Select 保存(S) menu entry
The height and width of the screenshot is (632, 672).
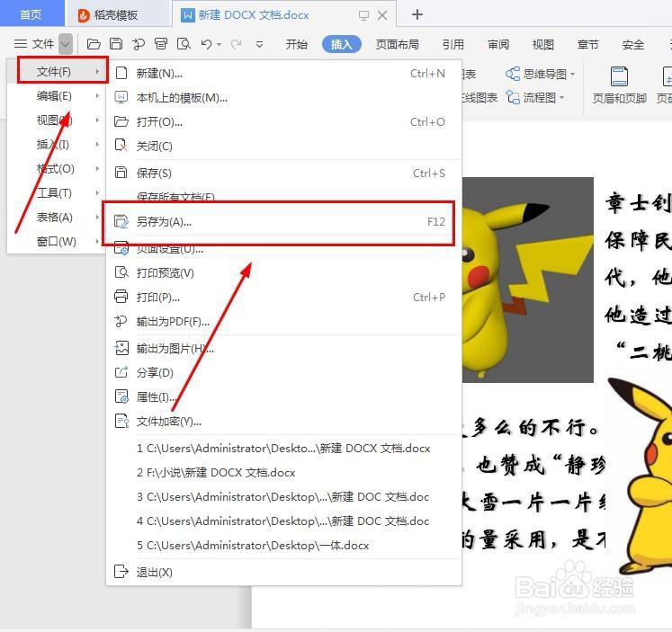(x=282, y=173)
